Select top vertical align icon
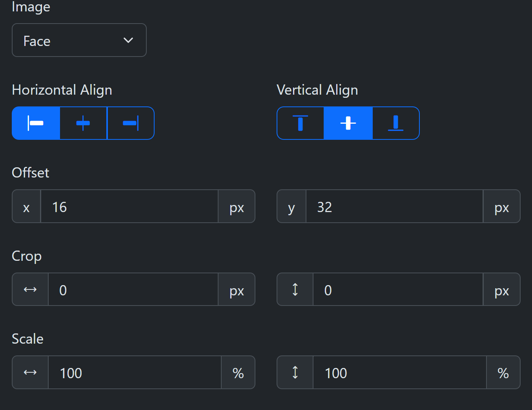The height and width of the screenshot is (410, 532). point(301,123)
